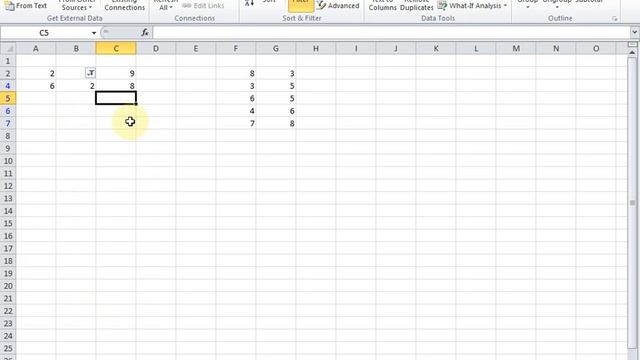640x360 pixels.
Task: Open Existing Connections
Action: (x=124, y=6)
